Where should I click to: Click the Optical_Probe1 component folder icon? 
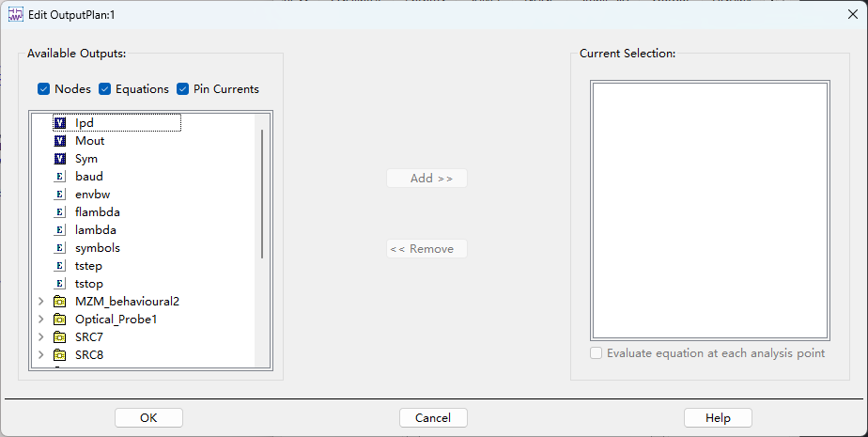click(60, 320)
